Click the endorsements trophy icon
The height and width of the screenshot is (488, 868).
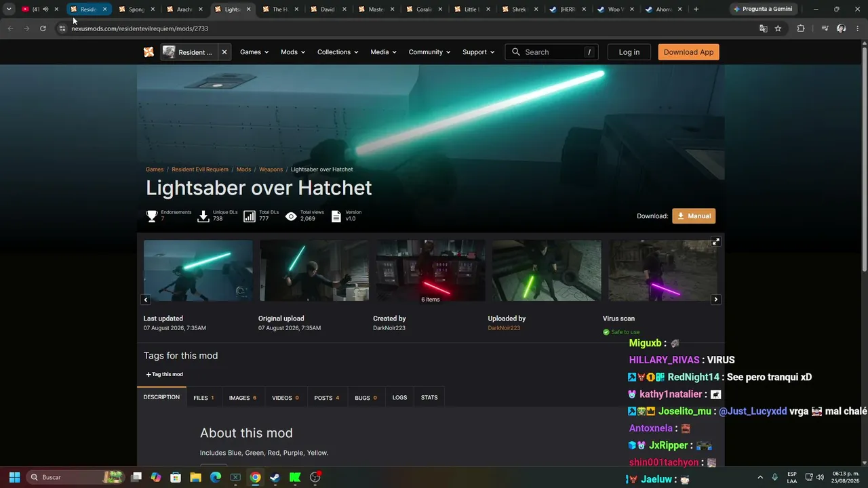click(152, 216)
